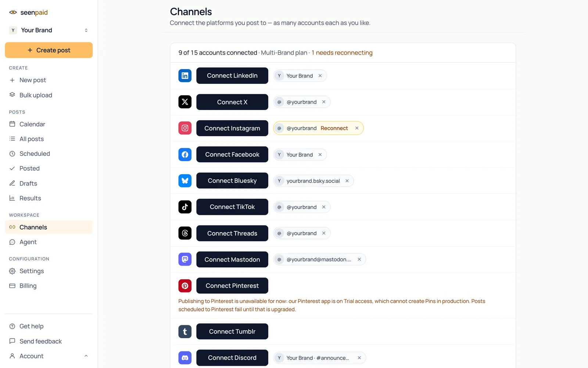Click Connect Threads button
Image resolution: width=588 pixels, height=368 pixels.
point(232,233)
